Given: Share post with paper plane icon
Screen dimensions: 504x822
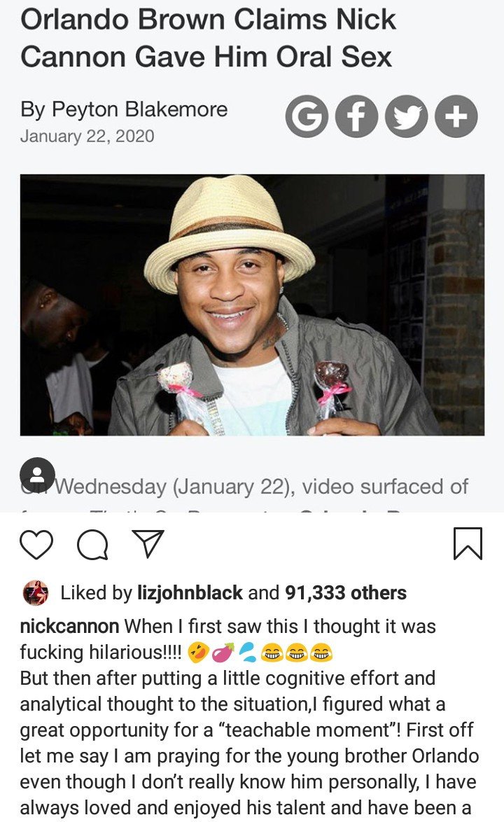Looking at the screenshot, I should [x=148, y=543].
